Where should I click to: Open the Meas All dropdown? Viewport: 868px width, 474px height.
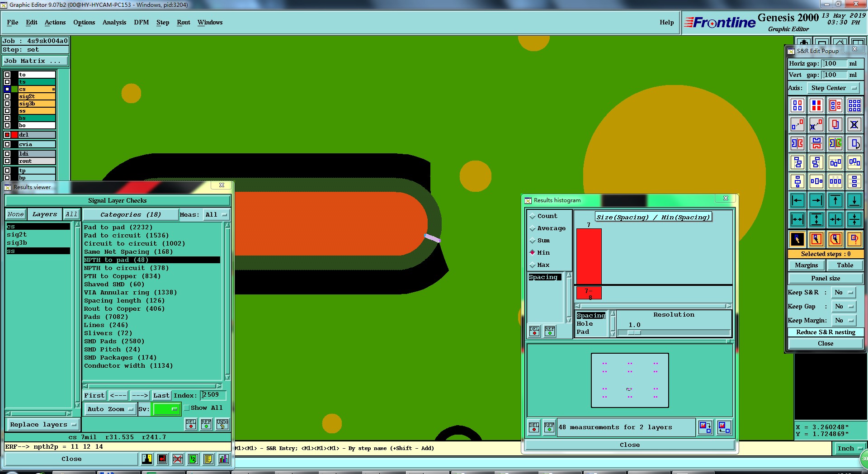coord(216,215)
